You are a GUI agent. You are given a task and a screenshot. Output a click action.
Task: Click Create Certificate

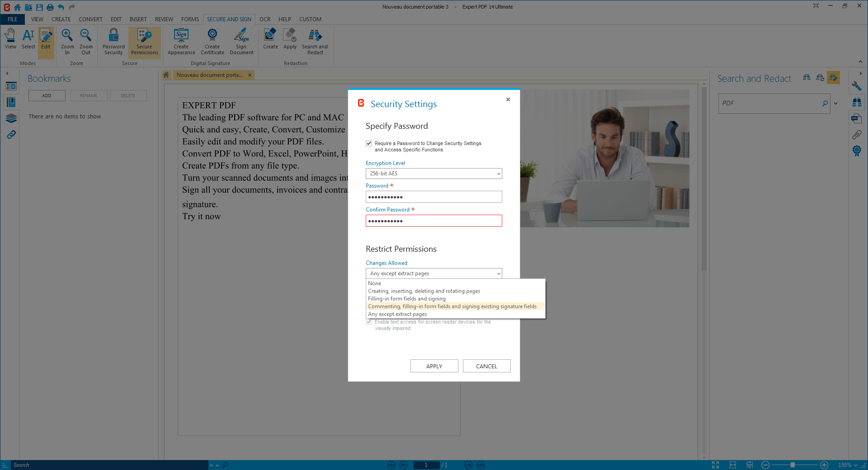pyautogui.click(x=212, y=42)
